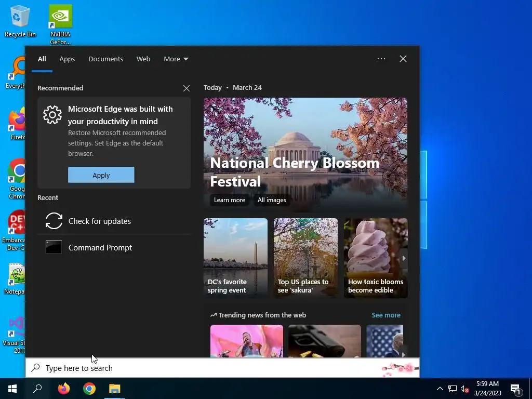Open File Explorer from the taskbar
Screen dimensions: 532x399
click(x=115, y=389)
